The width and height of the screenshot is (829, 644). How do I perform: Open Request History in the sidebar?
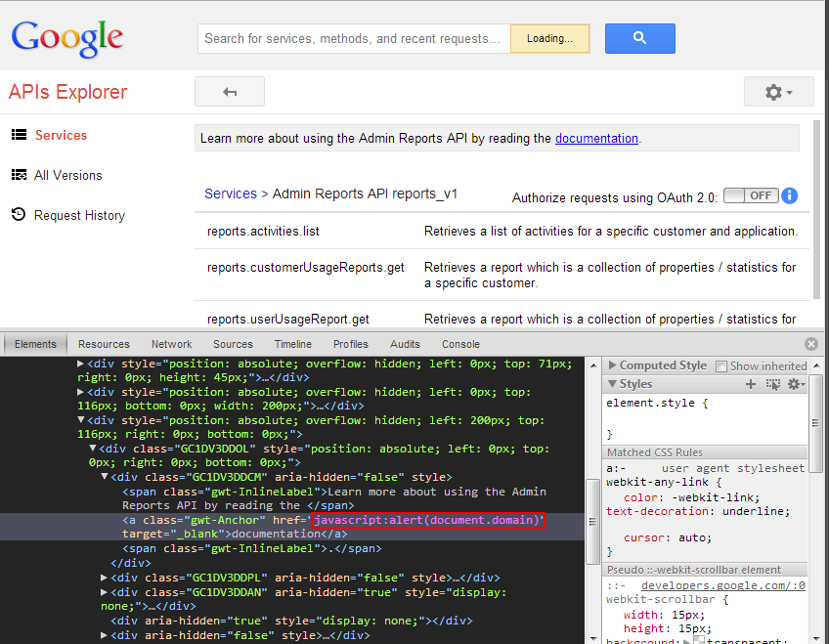point(79,216)
